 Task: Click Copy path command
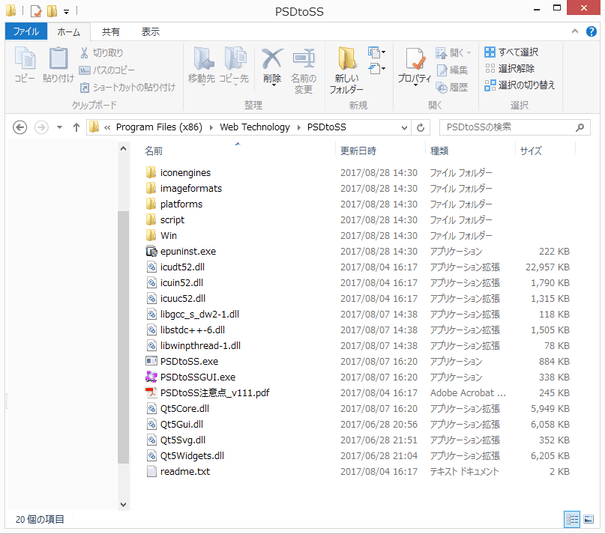pos(107,70)
